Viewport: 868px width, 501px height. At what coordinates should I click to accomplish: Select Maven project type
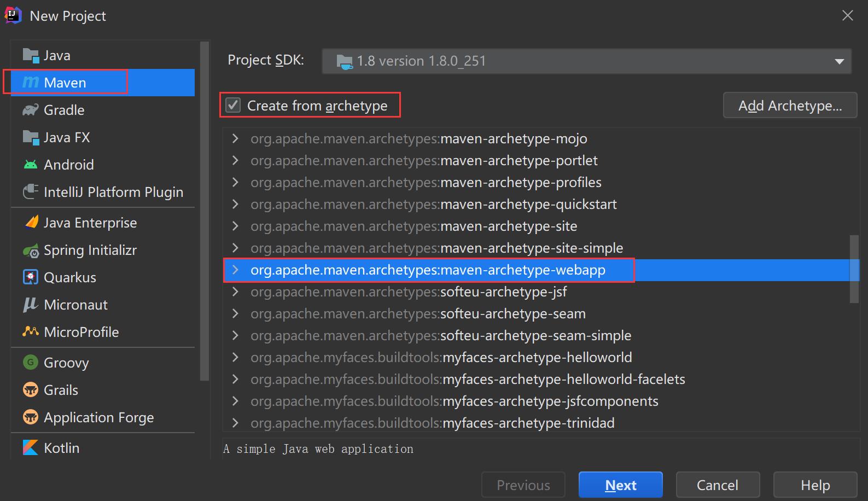[x=103, y=83]
